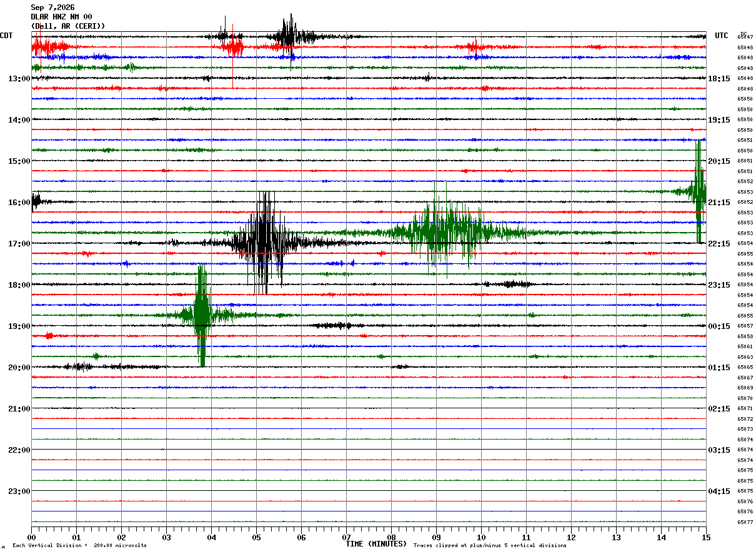Select the 21:15 UTC time label

719,202
